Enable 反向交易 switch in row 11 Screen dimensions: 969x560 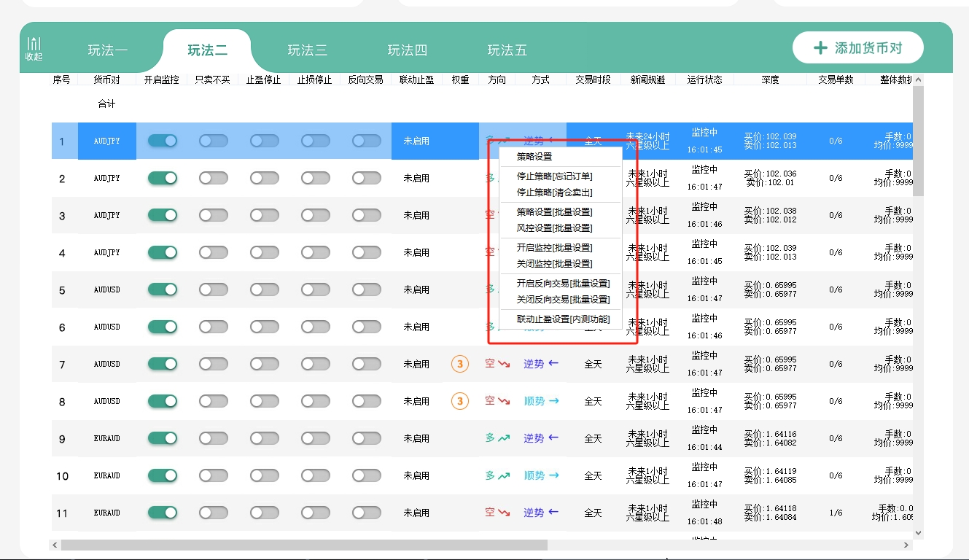pyautogui.click(x=367, y=513)
